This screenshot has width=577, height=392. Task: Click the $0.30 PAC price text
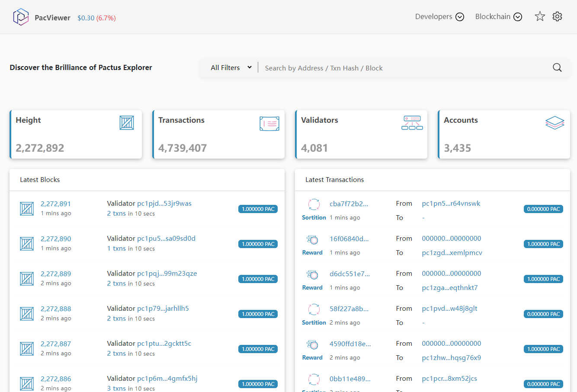[86, 18]
